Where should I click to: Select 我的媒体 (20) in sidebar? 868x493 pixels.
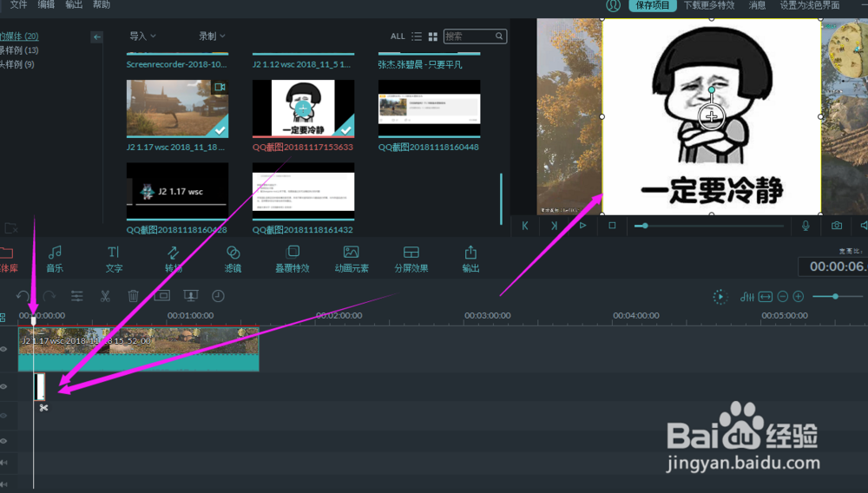(19, 36)
